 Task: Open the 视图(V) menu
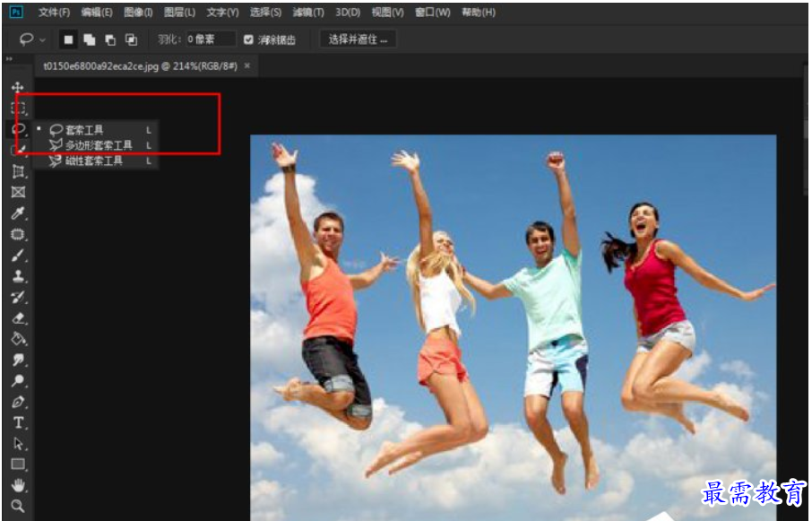pyautogui.click(x=388, y=12)
